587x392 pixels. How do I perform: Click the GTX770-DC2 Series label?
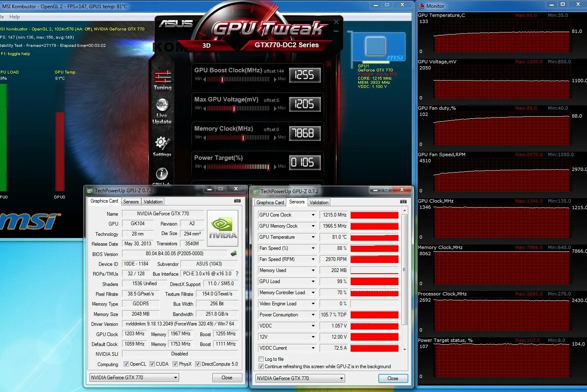[x=287, y=45]
